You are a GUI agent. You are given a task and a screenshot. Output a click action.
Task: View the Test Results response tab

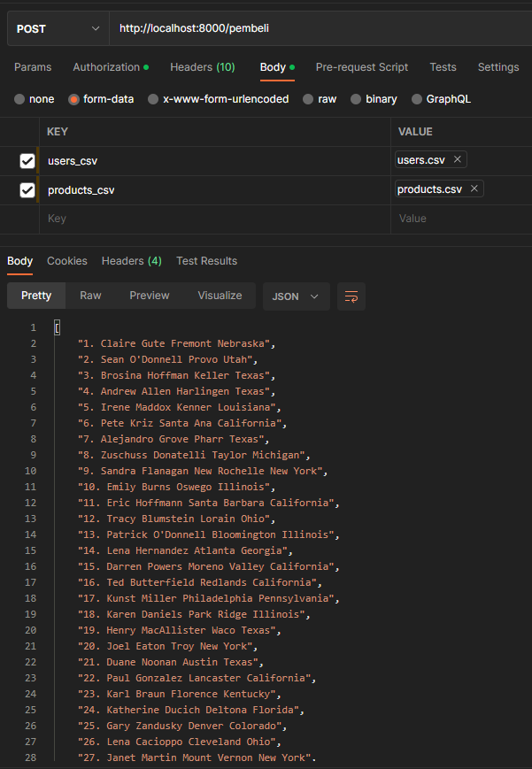(x=204, y=260)
